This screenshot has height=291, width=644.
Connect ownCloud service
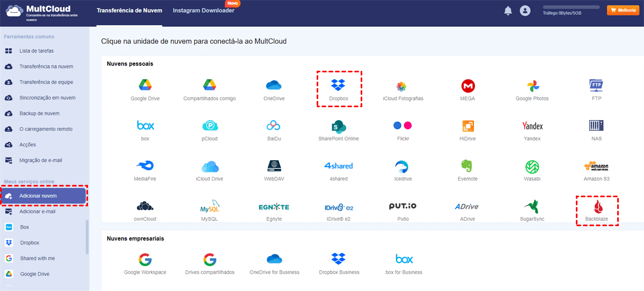tap(145, 211)
